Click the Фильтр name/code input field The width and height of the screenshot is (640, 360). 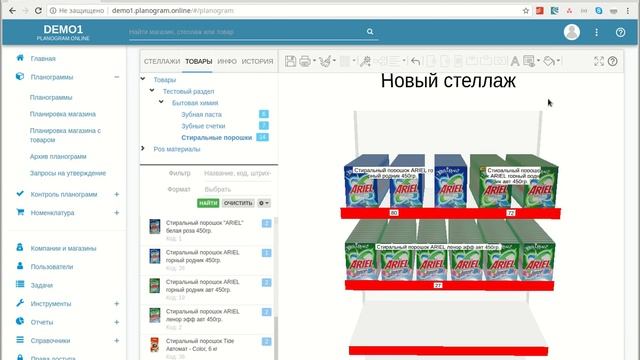tap(237, 173)
